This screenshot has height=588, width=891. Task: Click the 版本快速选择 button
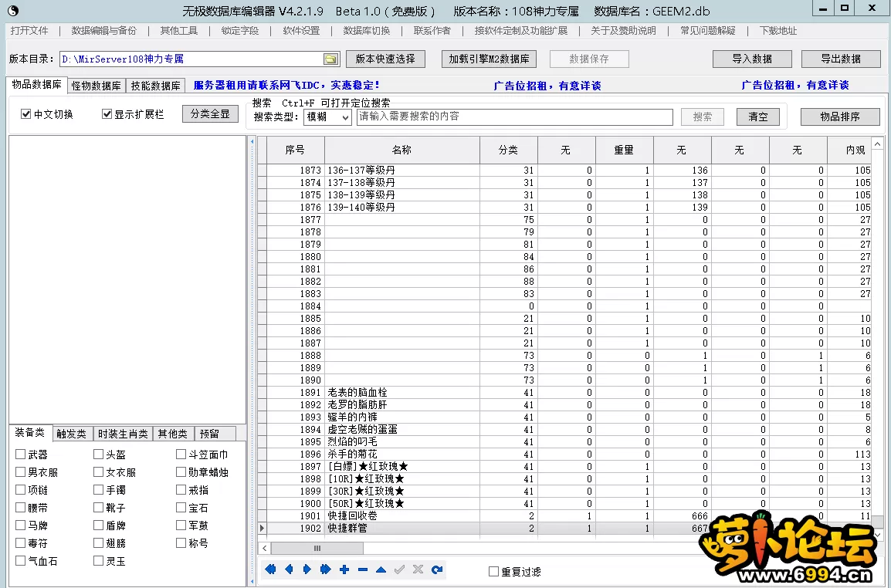pos(385,59)
